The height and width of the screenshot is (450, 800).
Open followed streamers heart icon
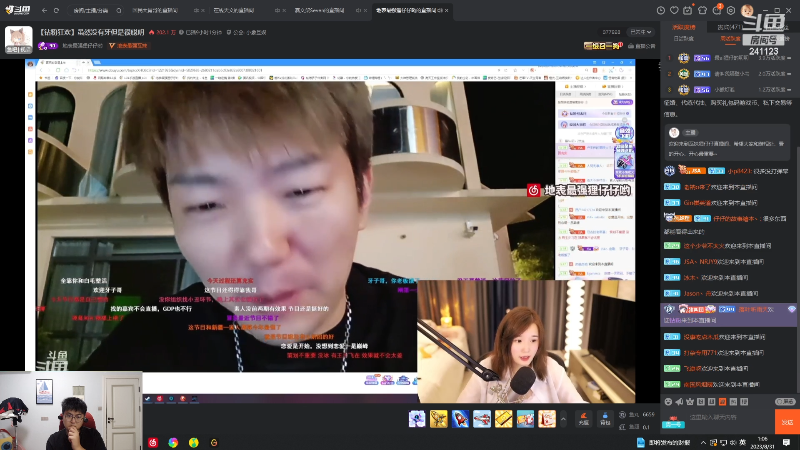click(x=674, y=10)
